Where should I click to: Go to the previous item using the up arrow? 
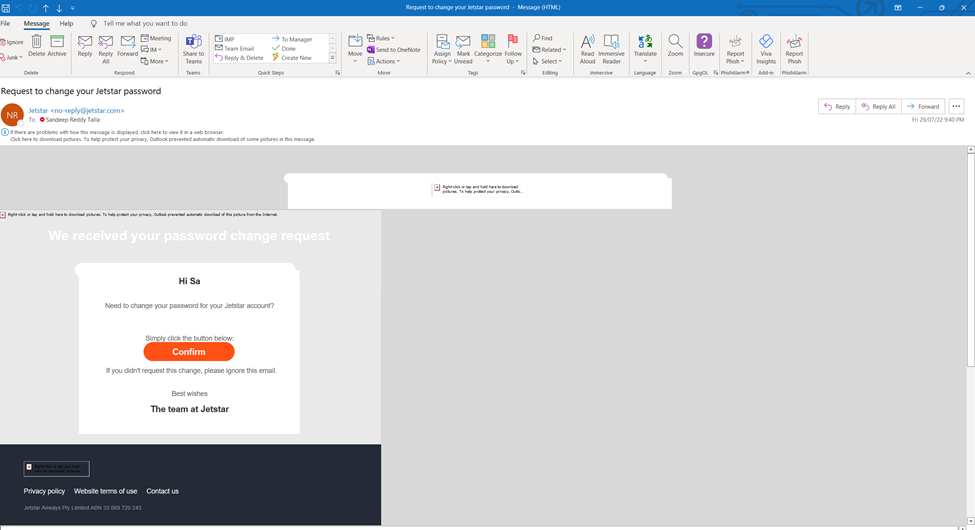point(45,8)
